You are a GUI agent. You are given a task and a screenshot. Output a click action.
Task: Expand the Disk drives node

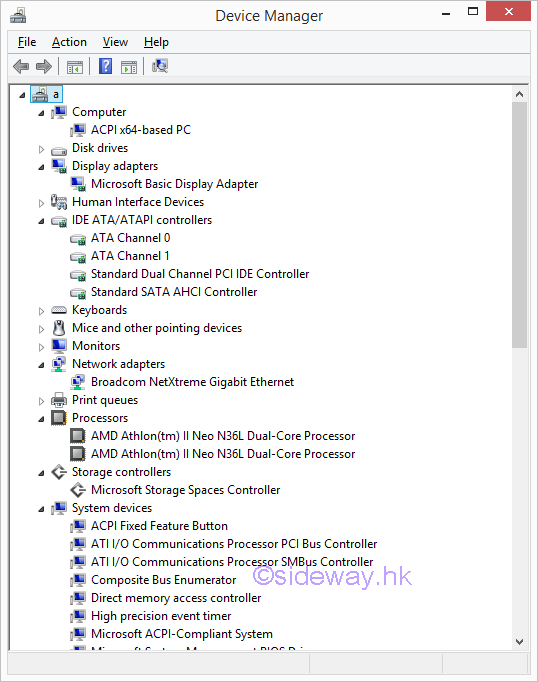41,149
